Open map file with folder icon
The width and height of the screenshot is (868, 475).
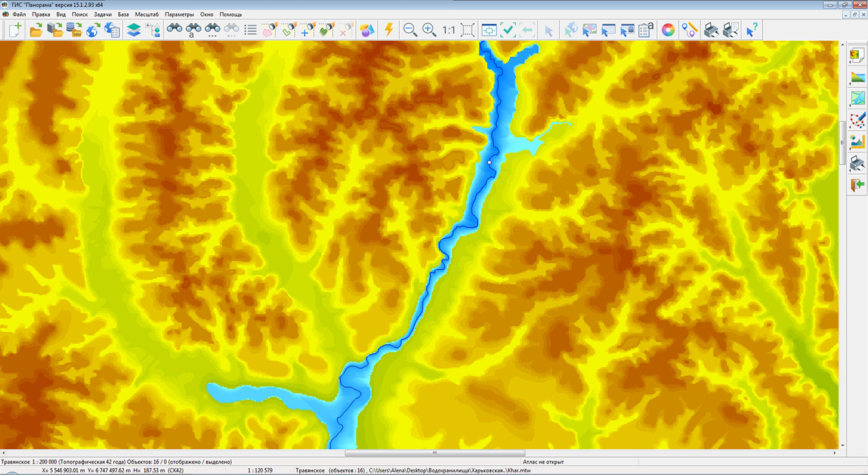(x=36, y=30)
